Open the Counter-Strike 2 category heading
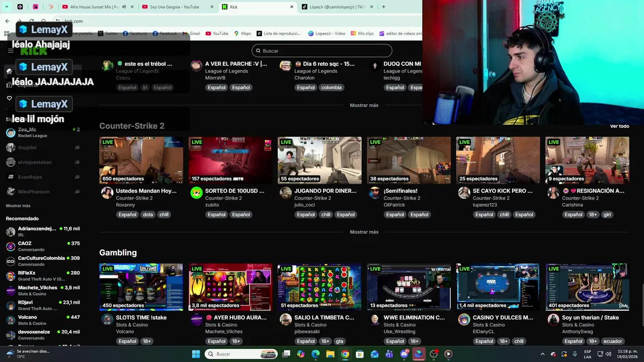 click(x=132, y=126)
